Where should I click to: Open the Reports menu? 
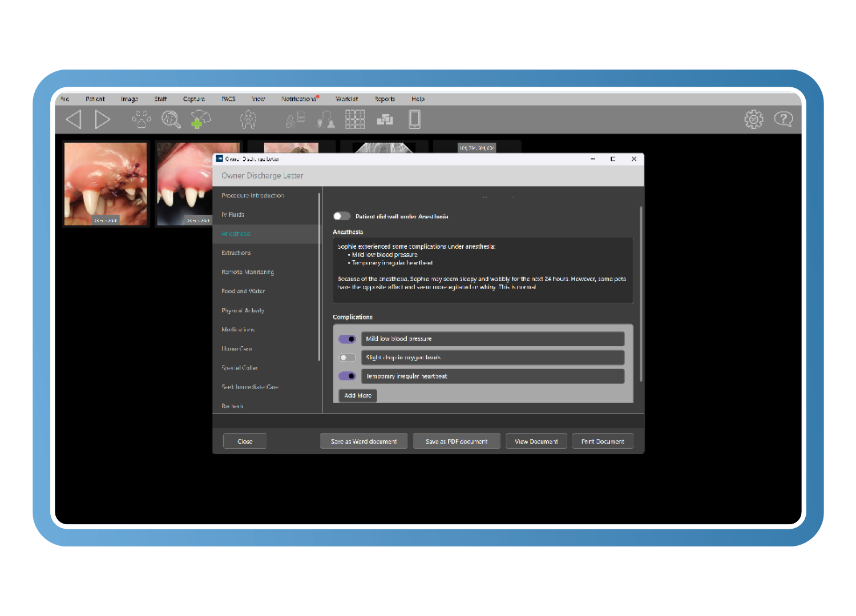(x=385, y=99)
